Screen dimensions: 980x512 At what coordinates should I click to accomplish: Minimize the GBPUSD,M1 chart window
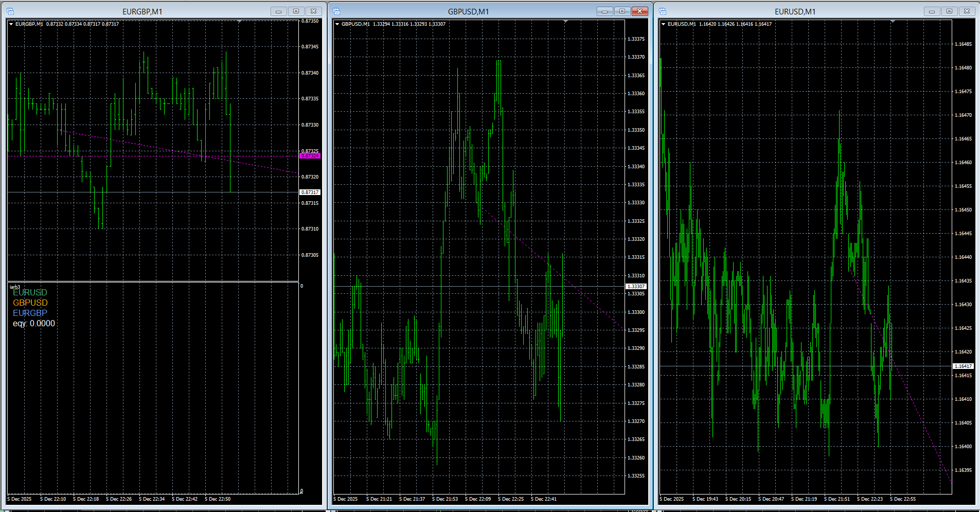(x=604, y=11)
